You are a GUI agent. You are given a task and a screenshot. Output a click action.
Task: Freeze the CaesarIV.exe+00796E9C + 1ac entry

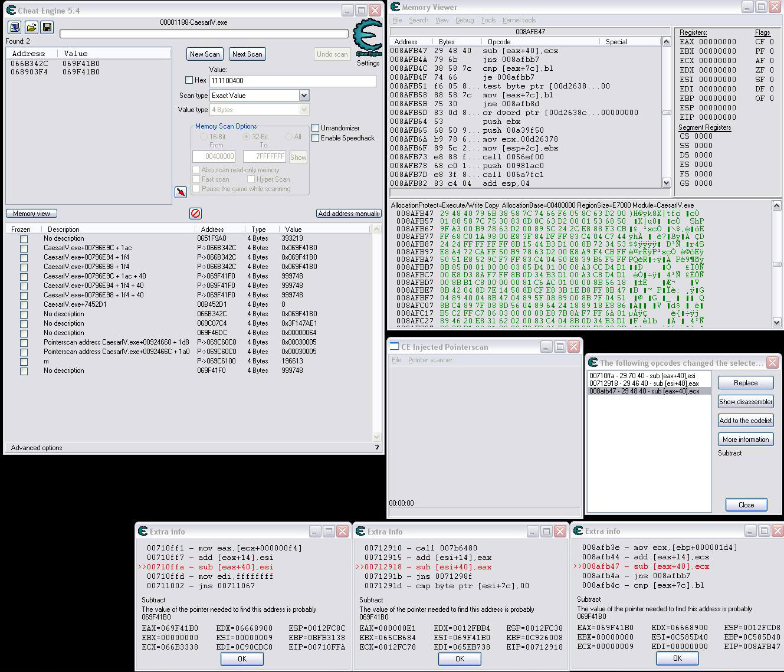click(x=24, y=248)
